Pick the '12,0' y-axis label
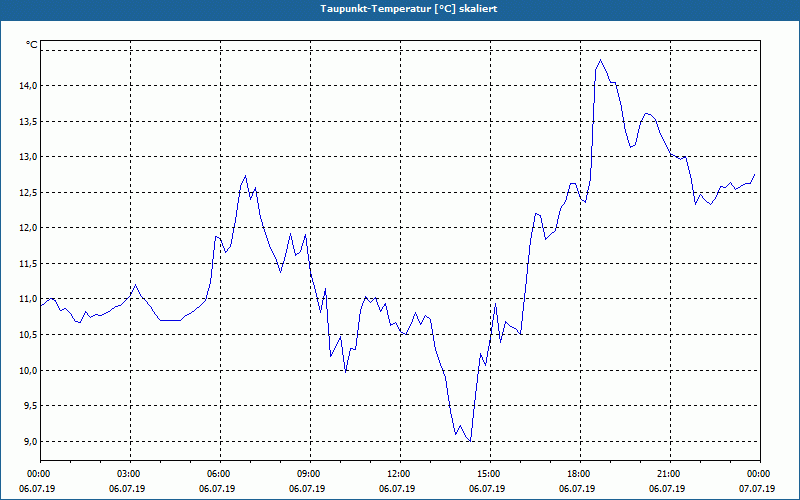Viewport: 800px width, 500px height. [x=29, y=228]
